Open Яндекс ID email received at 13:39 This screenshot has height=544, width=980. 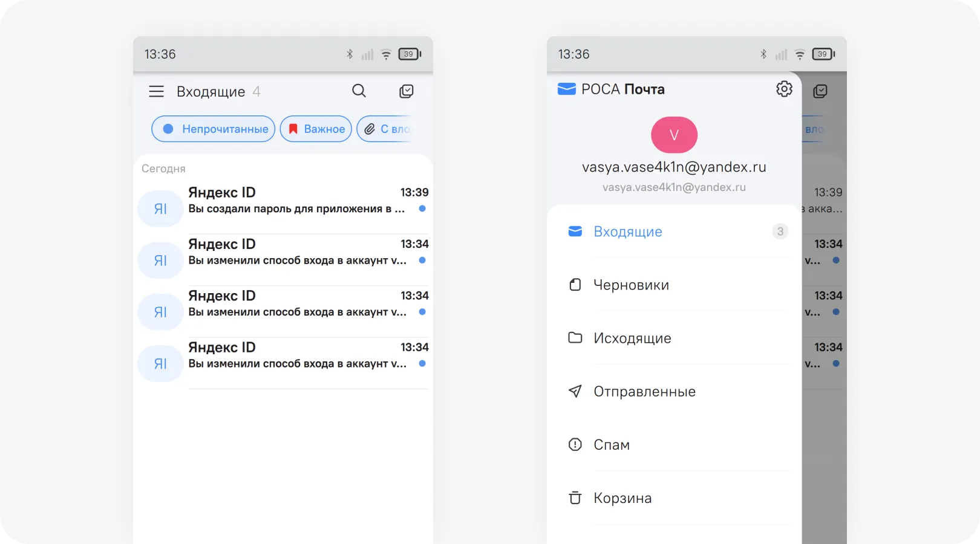283,207
